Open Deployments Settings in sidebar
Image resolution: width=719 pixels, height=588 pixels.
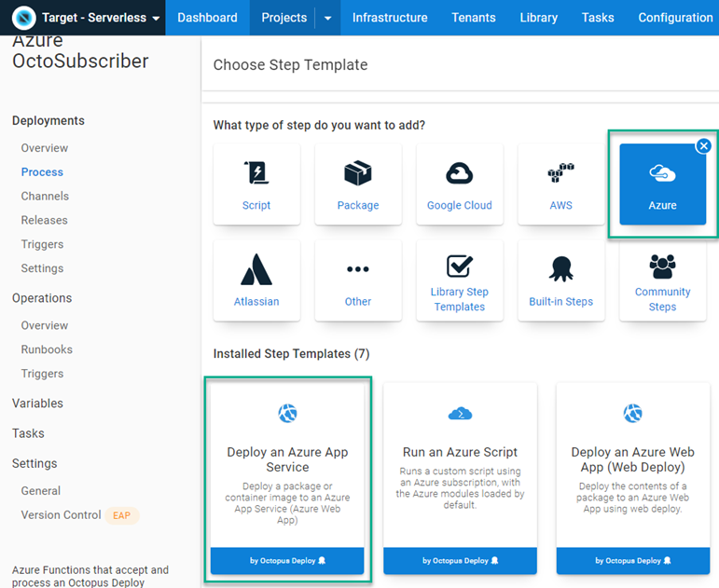pos(42,268)
